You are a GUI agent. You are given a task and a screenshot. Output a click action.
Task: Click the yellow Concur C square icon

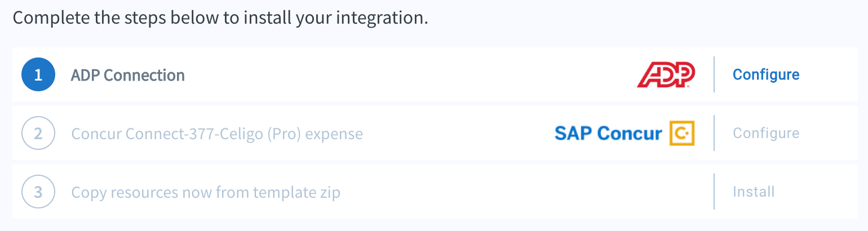point(682,134)
